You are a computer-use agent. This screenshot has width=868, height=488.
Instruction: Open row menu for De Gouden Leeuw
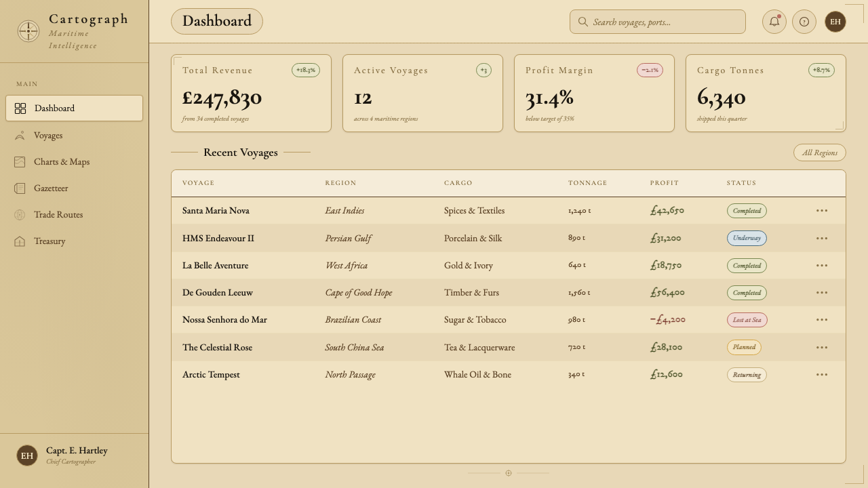coord(822,293)
